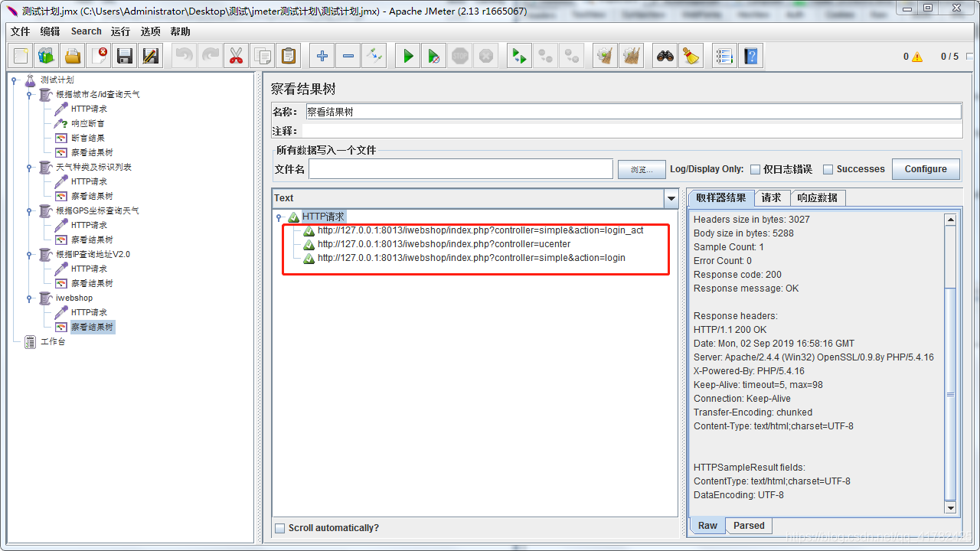Screen dimensions: 980x551
Task: Click the 文件名 input field
Action: (x=461, y=169)
